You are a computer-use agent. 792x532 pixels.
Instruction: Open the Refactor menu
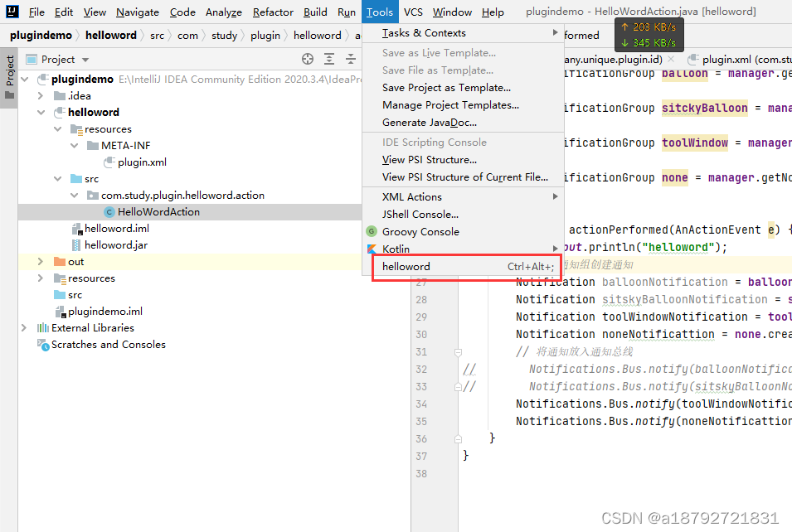coord(273,12)
